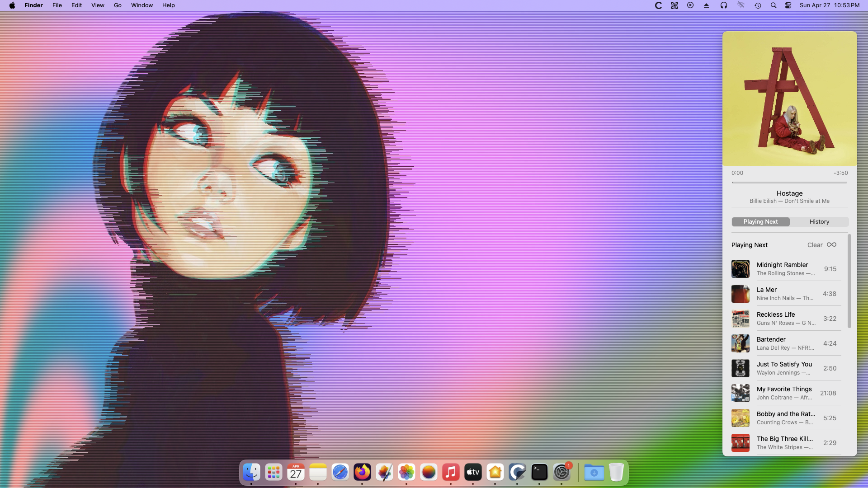
Task: Click the Now Playing menu bar icon
Action: (690, 5)
